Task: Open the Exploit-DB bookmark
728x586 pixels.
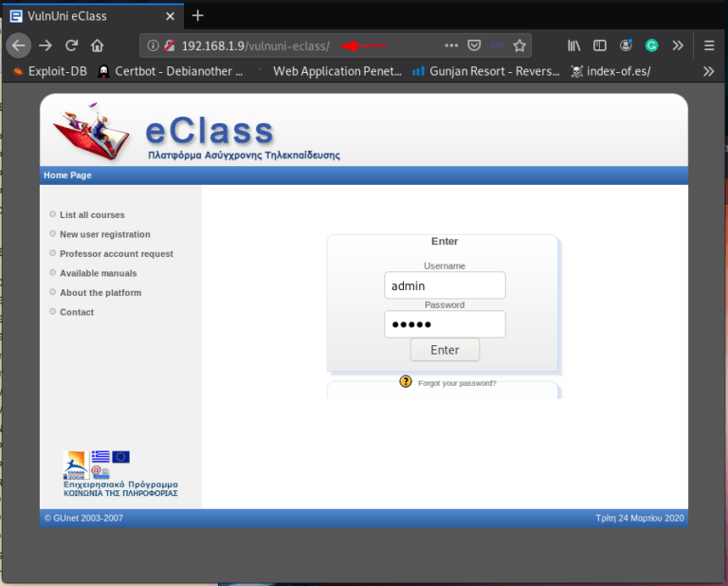Action: (x=51, y=71)
